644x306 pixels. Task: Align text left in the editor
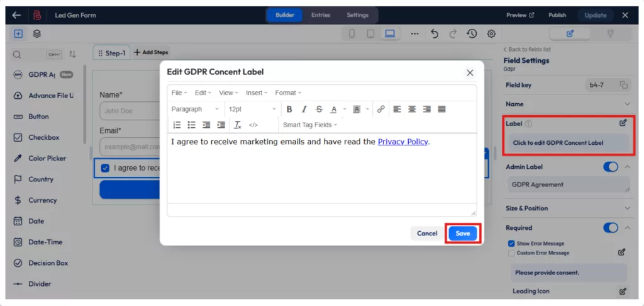coord(397,109)
